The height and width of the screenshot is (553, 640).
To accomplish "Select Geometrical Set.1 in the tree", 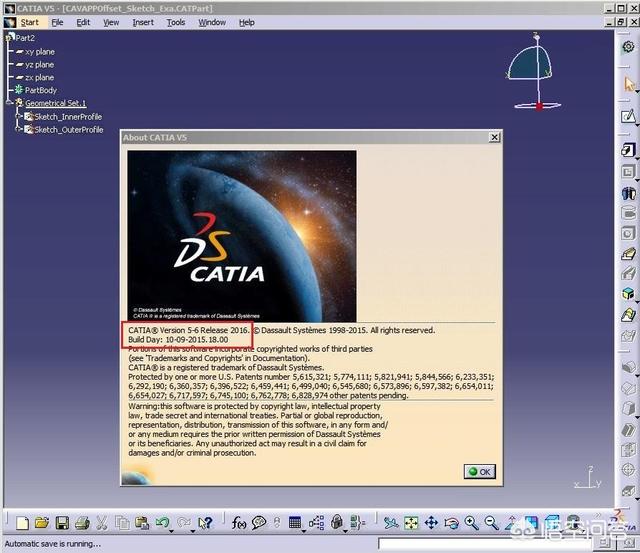I will 56,103.
